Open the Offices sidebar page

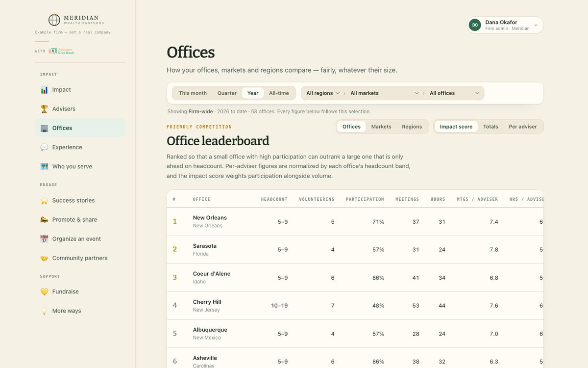80,128
